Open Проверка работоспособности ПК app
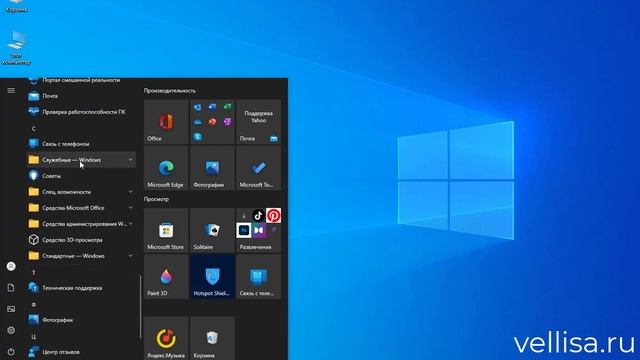The width and height of the screenshot is (640, 360). tap(81, 112)
